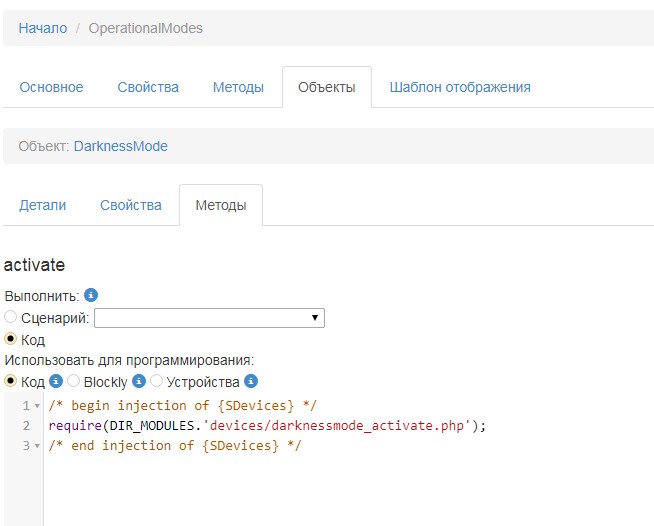
Task: Switch to the top Методы tab
Action: click(x=238, y=87)
